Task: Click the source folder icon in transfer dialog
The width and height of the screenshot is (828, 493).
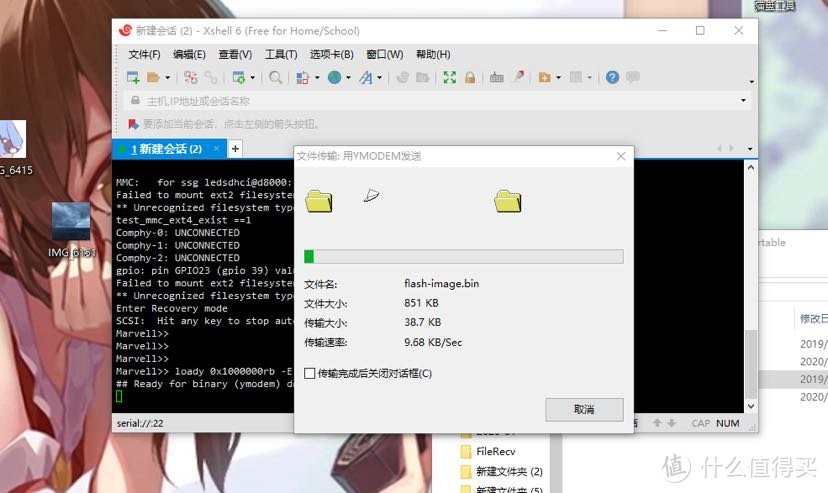Action: click(x=318, y=201)
